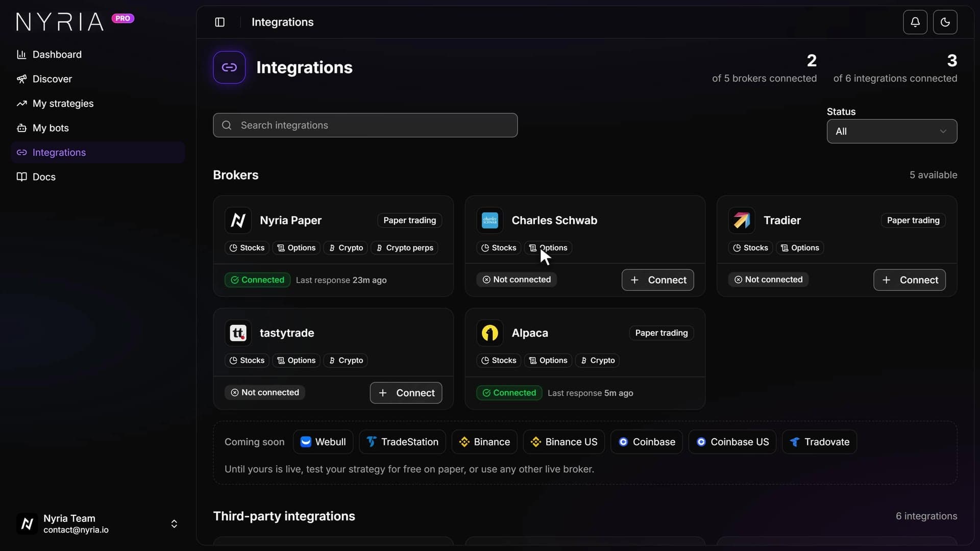Navigate to My bots
Screen dimensions: 980x551
tap(98, 128)
